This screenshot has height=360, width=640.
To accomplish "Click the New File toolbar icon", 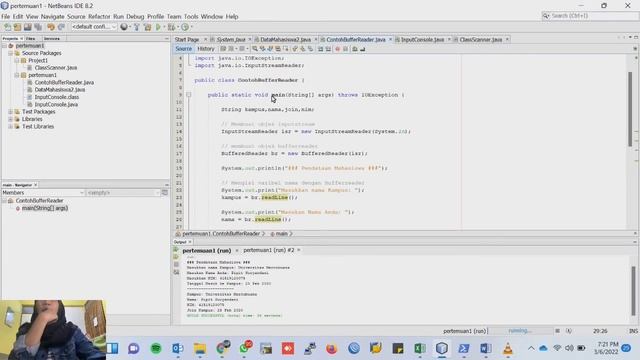I will (x=7, y=27).
